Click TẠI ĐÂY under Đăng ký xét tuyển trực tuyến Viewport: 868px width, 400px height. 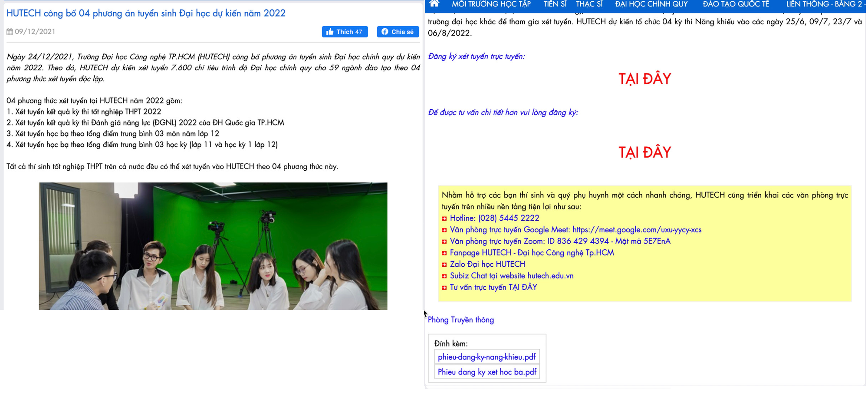[644, 79]
